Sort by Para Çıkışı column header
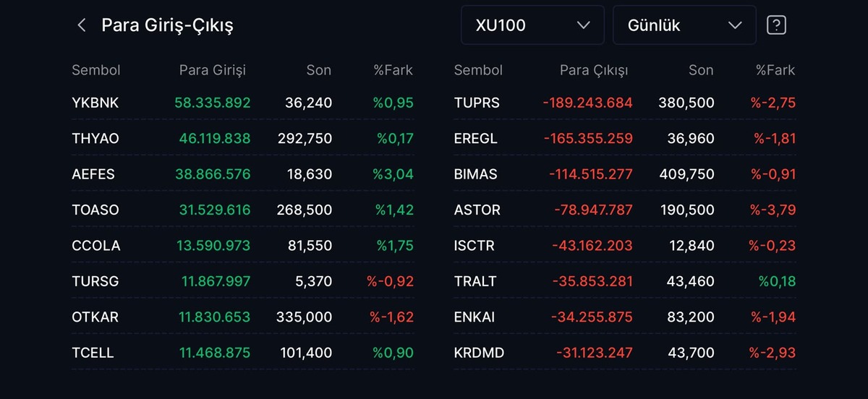Image resolution: width=868 pixels, height=399 pixels. [594, 70]
